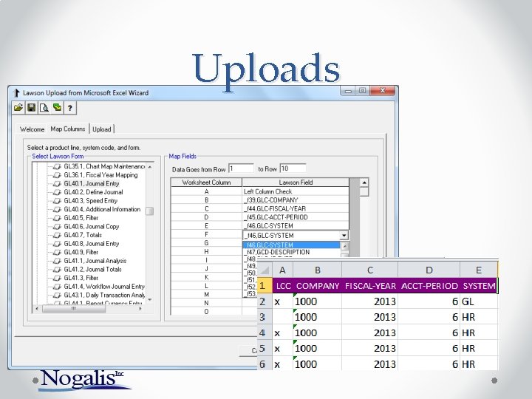
Task: Click dropdown list scroll up arrow
Action: coord(344,246)
